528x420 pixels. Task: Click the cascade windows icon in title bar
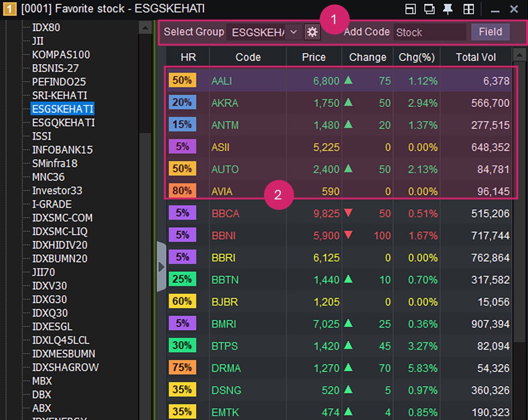click(429, 9)
